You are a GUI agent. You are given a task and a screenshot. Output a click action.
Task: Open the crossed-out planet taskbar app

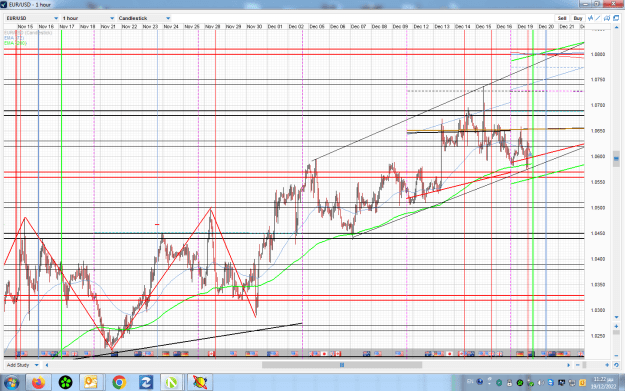click(x=200, y=383)
